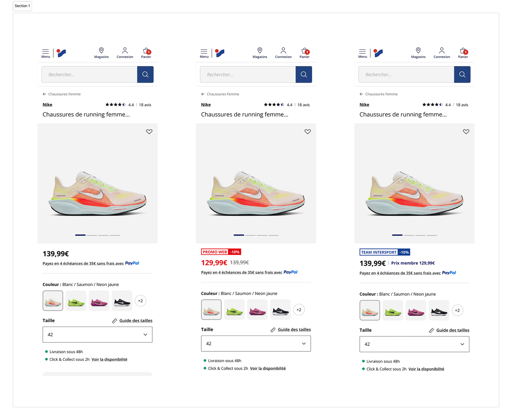Show +2 more colors in PROMO WEB mockup
The image size is (512, 420).
(299, 310)
